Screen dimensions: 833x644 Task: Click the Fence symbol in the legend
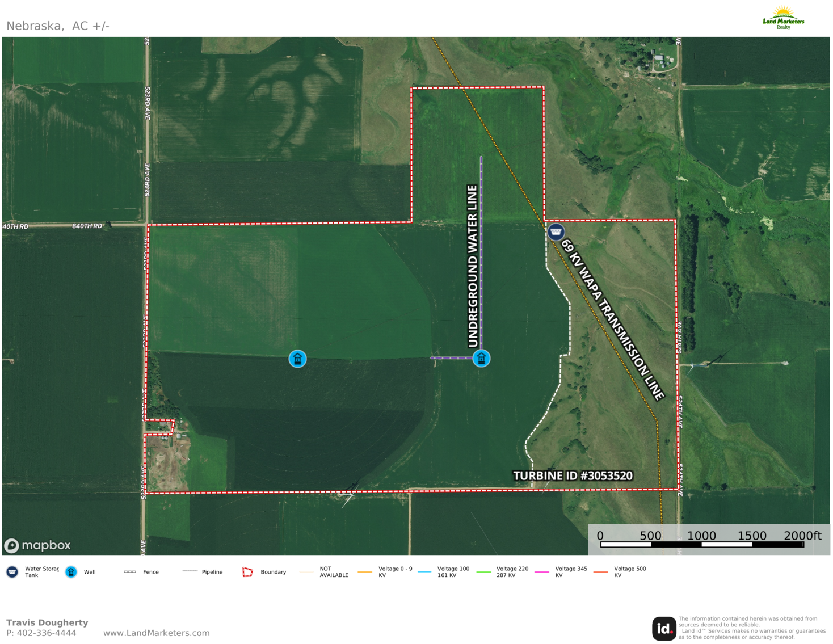pos(131,572)
